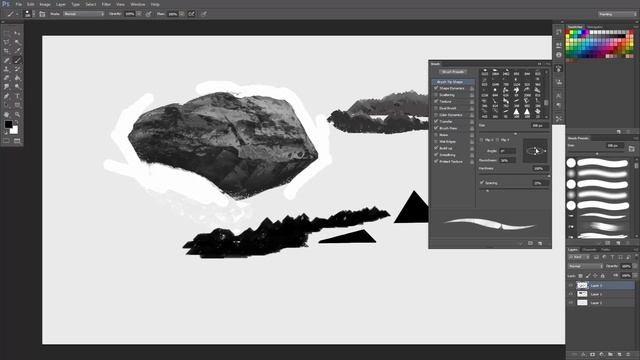The image size is (640, 360).
Task: Open the Layers filter Kind dropdown
Action: 579,257
